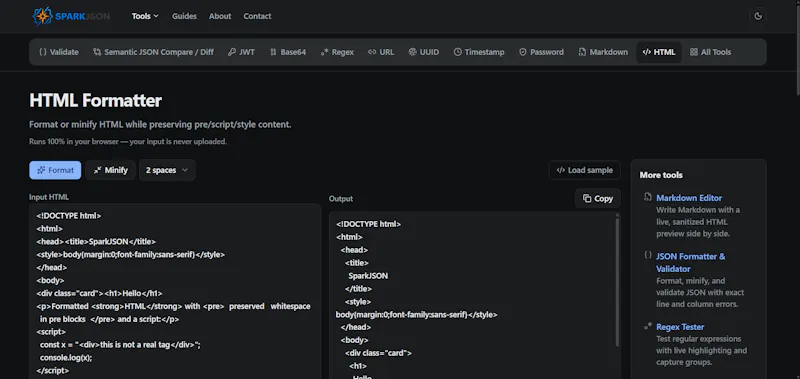
Task: Click the Markdown Editor file icon in More tools
Action: (647, 197)
